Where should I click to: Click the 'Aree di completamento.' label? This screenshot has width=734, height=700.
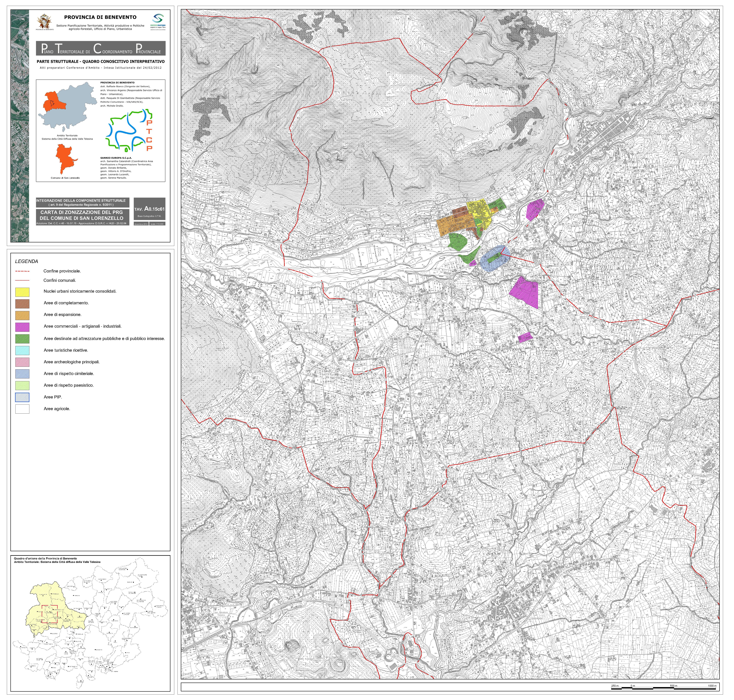coord(66,303)
